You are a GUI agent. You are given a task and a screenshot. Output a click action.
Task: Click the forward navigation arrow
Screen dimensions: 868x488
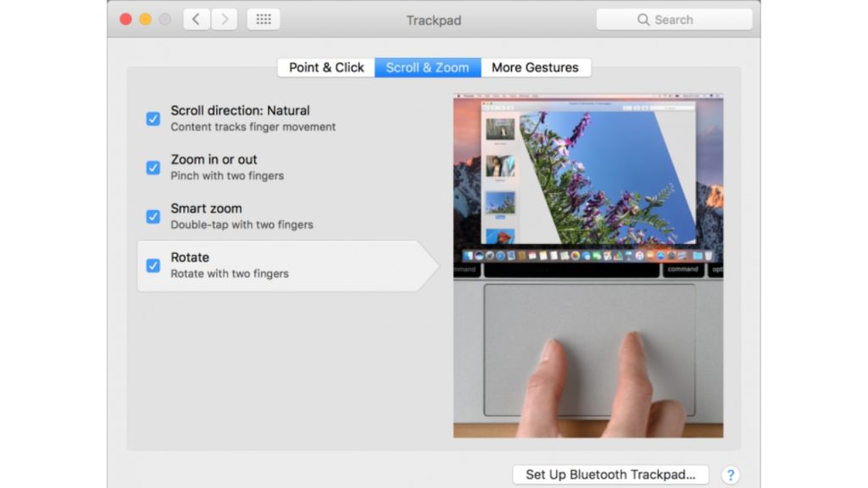tap(224, 19)
